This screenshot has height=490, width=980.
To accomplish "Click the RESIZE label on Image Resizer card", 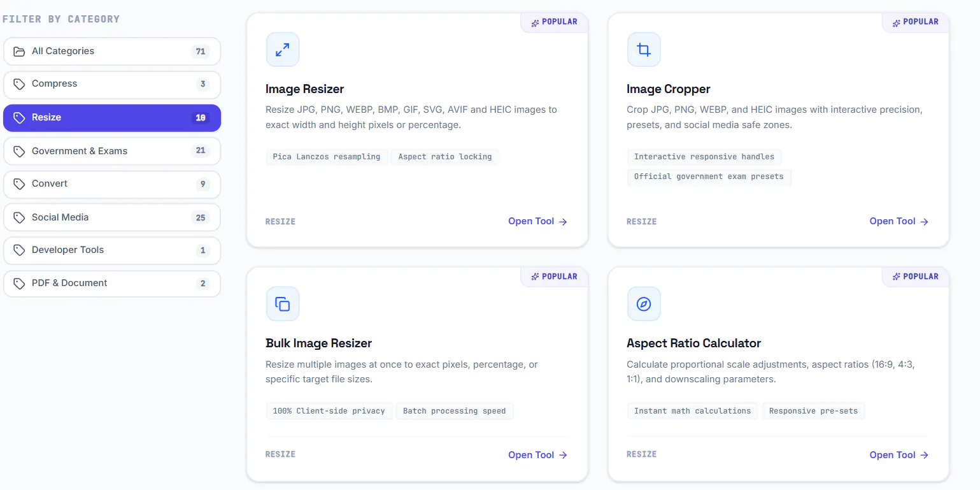I will (x=281, y=222).
